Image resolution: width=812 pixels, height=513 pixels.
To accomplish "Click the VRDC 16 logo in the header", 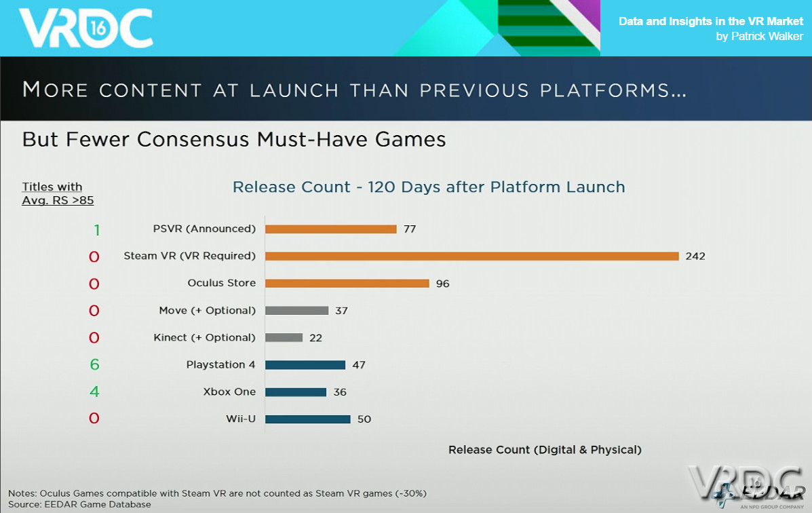I will click(86, 28).
